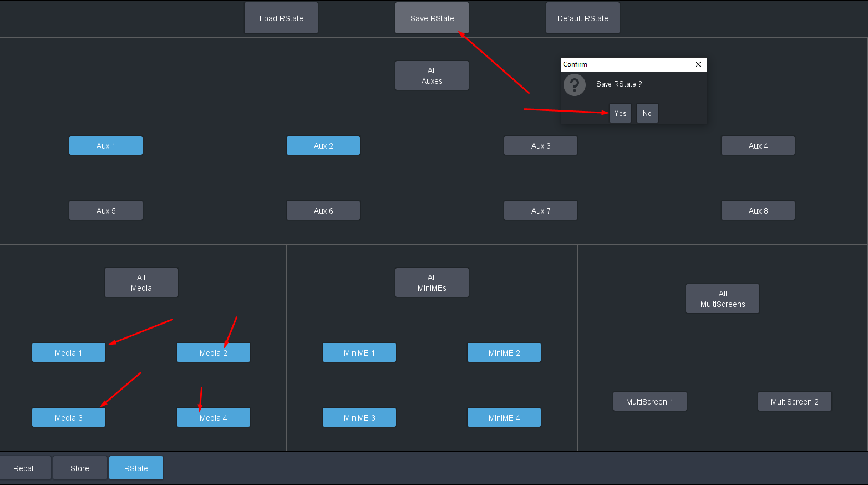Screen dimensions: 868x485
Task: Enable Aux 4 for RState
Action: point(758,145)
